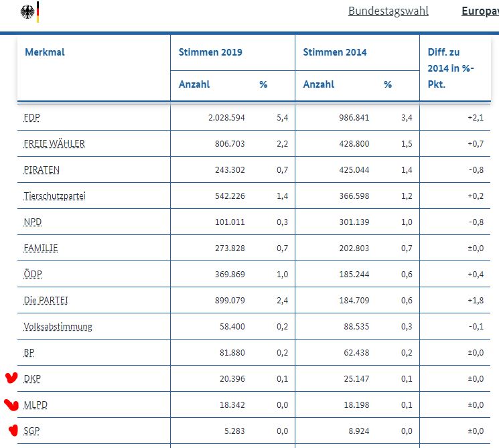The height and width of the screenshot is (448, 499).
Task: Click the SGP party abbreviation
Action: [x=32, y=431]
